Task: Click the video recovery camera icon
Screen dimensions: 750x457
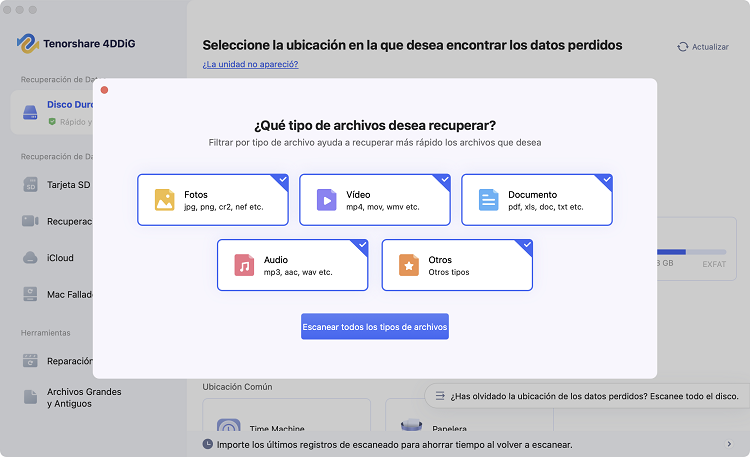Action: tap(31, 221)
